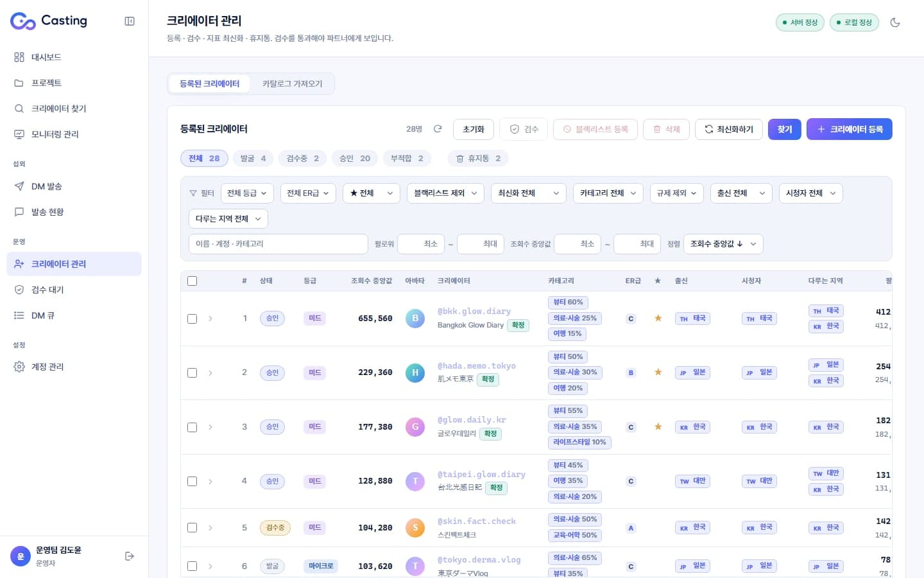Open the 다루는 지역 전체 dropdown
This screenshot has height=578, width=924.
point(228,219)
